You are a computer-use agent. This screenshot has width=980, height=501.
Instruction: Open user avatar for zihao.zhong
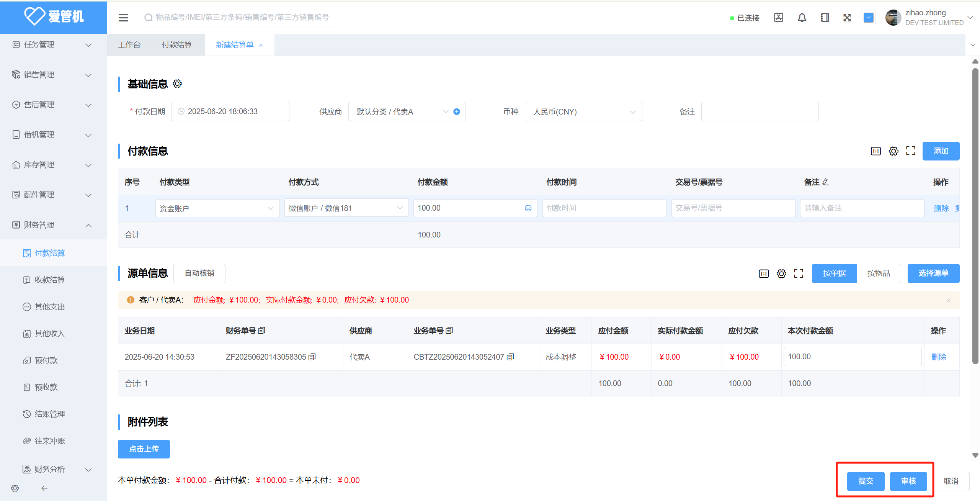893,18
